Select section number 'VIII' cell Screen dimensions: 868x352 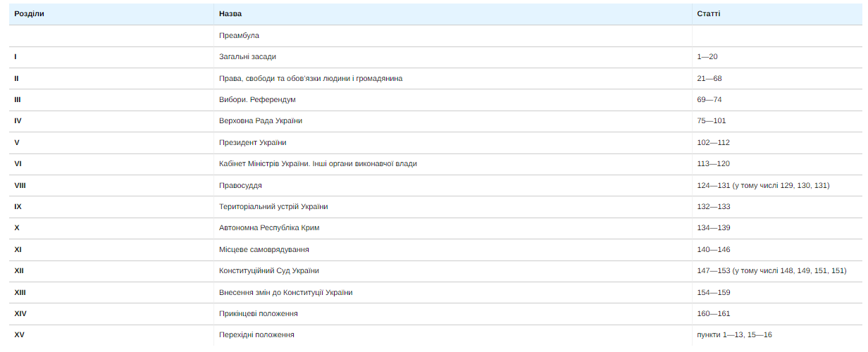(111, 186)
